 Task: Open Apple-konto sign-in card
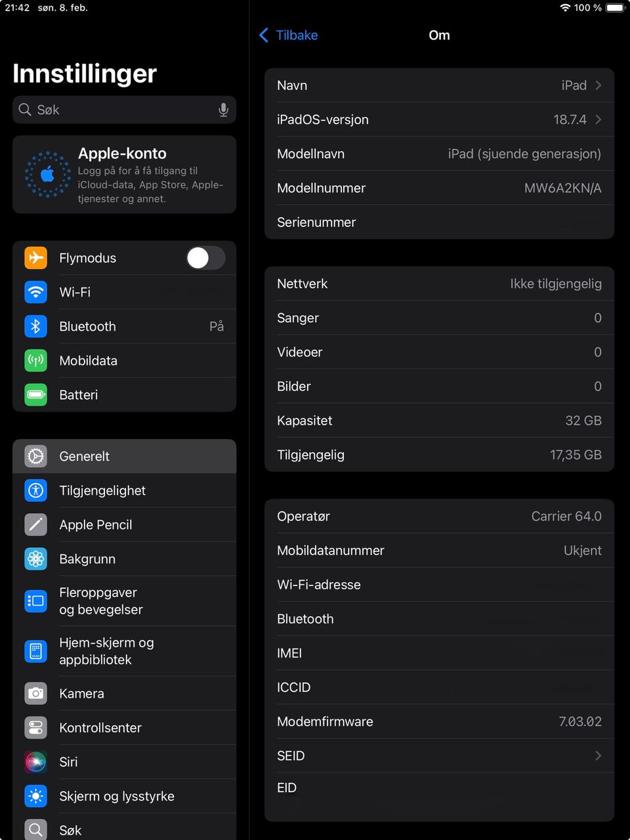124,175
